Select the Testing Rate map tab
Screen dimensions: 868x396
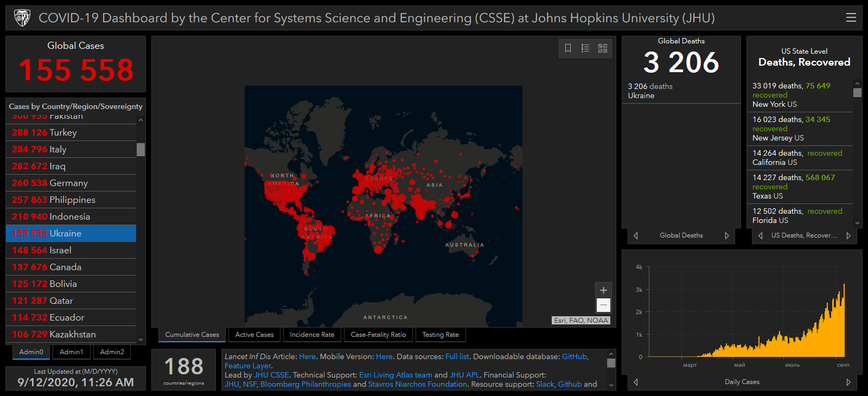(x=441, y=335)
